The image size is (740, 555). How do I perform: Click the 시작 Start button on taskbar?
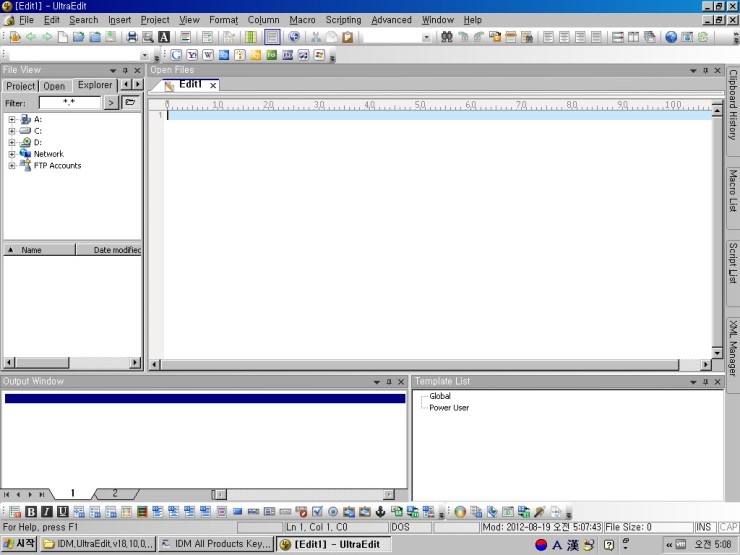point(19,544)
